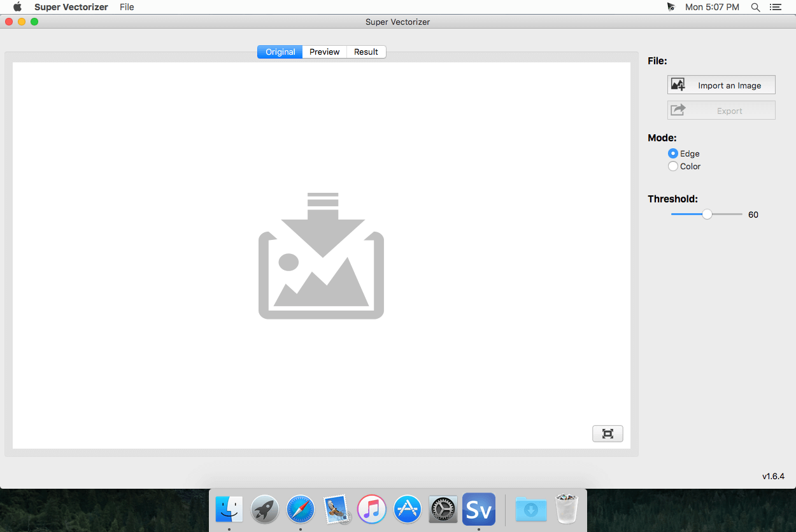Open the Mail stamp icon in Dock
The width and height of the screenshot is (796, 532).
(x=336, y=508)
